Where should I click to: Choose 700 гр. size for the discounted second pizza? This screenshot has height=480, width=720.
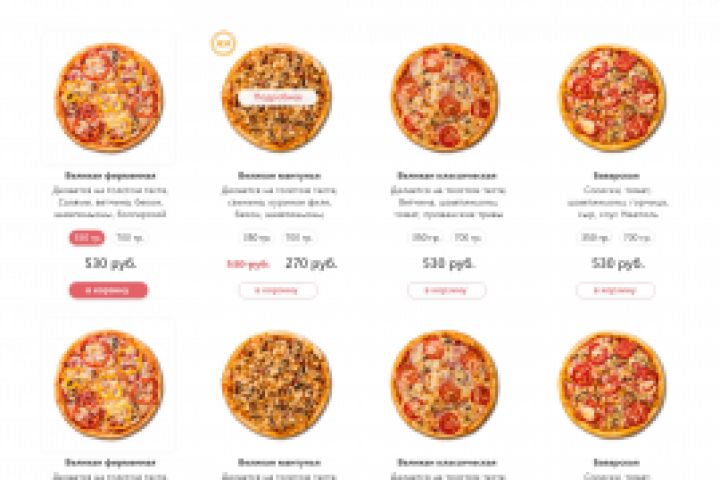coord(299,238)
